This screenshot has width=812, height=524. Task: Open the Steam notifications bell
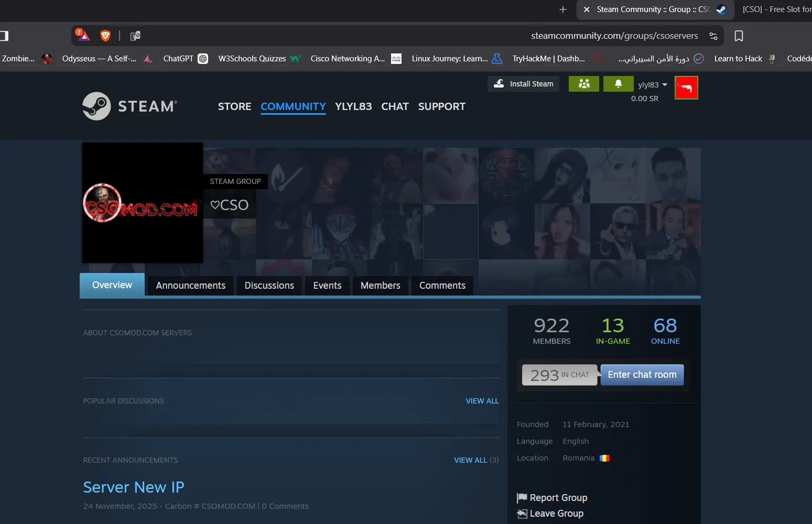619,84
